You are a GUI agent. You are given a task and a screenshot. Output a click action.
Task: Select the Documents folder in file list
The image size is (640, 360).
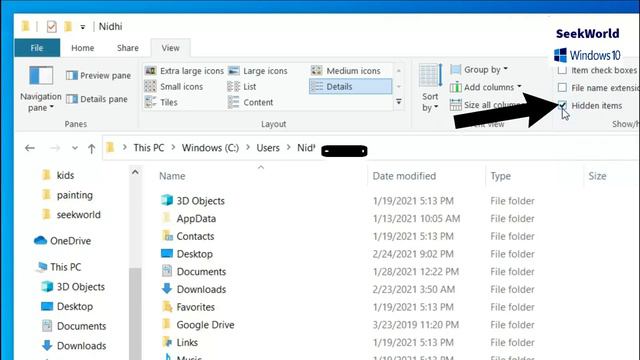201,272
